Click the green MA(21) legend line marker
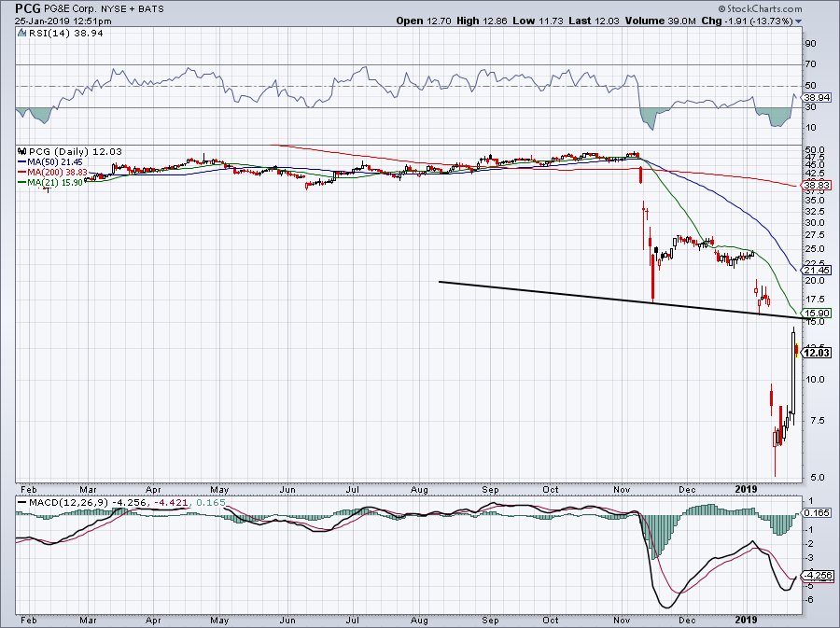 22,183
